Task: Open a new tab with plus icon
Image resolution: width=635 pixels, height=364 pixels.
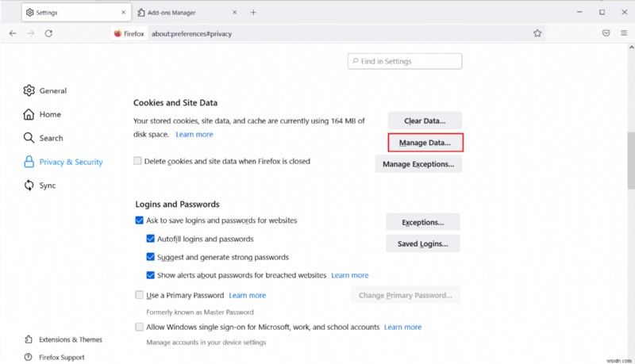Action: tap(253, 13)
